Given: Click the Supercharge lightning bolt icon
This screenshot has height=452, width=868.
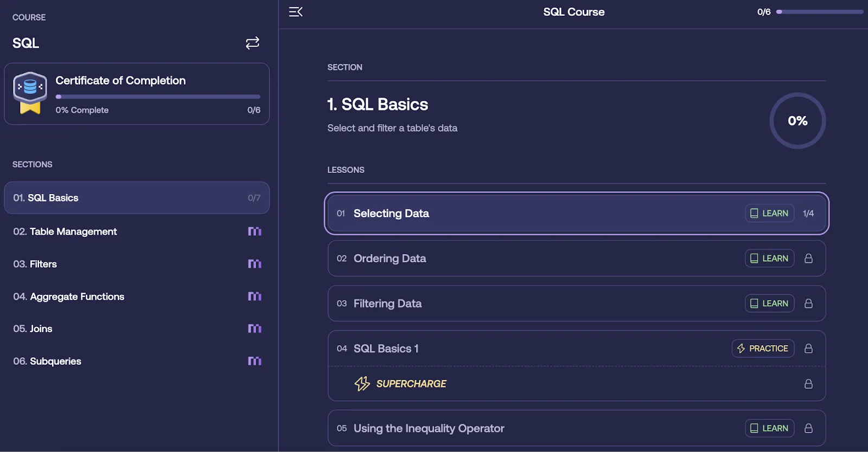Looking at the screenshot, I should 362,384.
